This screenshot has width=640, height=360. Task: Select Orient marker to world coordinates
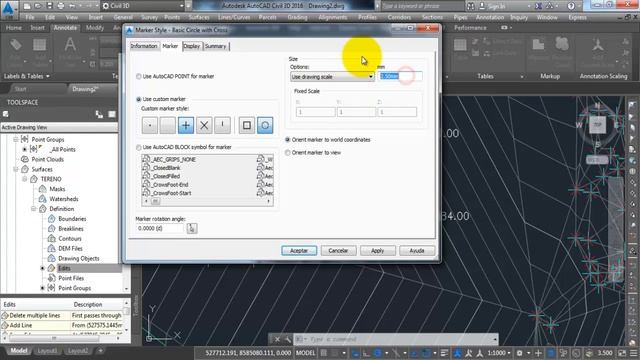pos(288,140)
